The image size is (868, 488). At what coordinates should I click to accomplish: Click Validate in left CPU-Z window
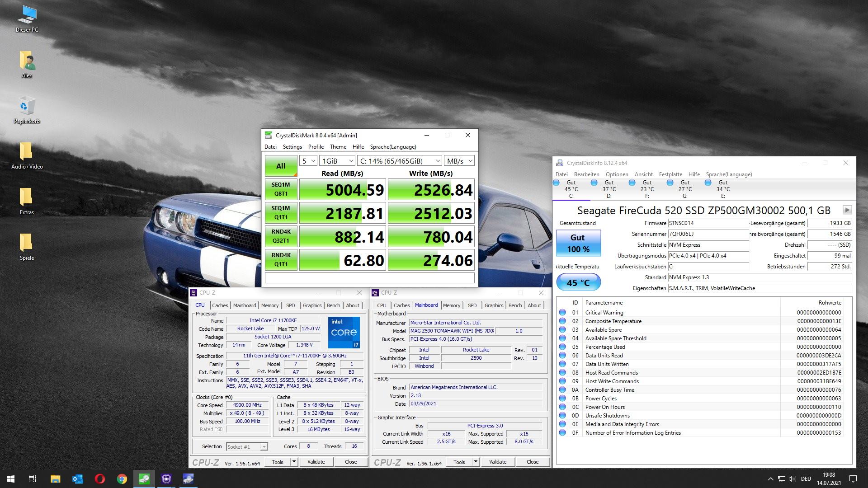(316, 462)
